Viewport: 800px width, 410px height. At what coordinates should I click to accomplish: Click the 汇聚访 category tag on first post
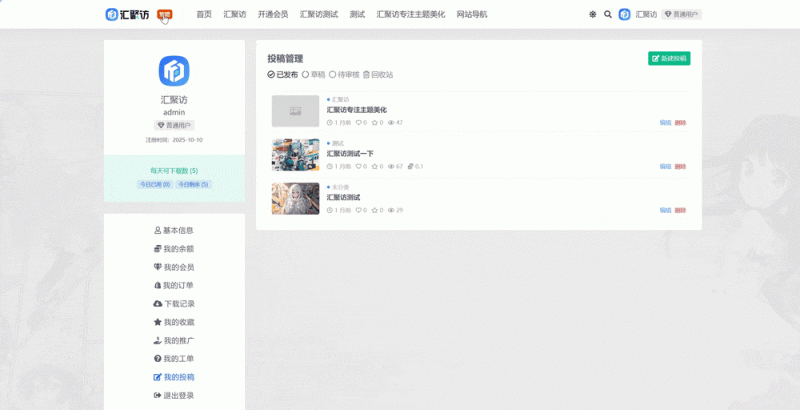[338, 99]
